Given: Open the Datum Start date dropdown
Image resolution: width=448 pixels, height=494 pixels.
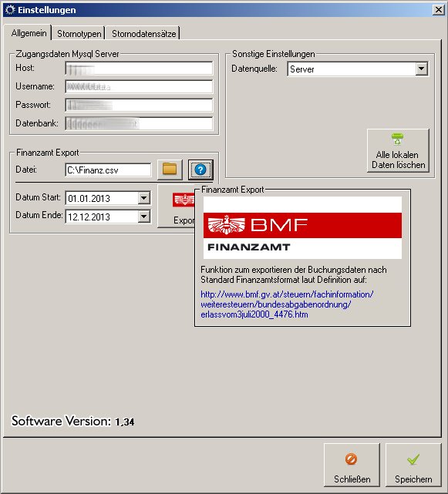Looking at the screenshot, I should pyautogui.click(x=143, y=198).
